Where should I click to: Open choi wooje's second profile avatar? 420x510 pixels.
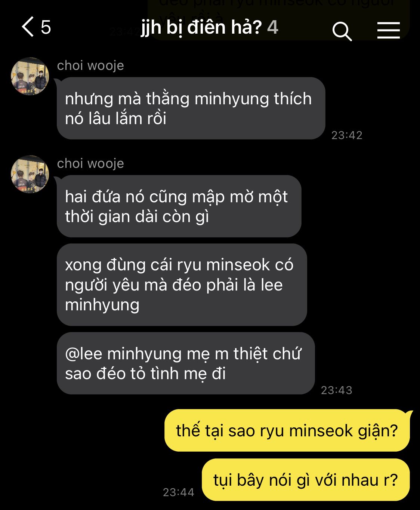coord(30,174)
